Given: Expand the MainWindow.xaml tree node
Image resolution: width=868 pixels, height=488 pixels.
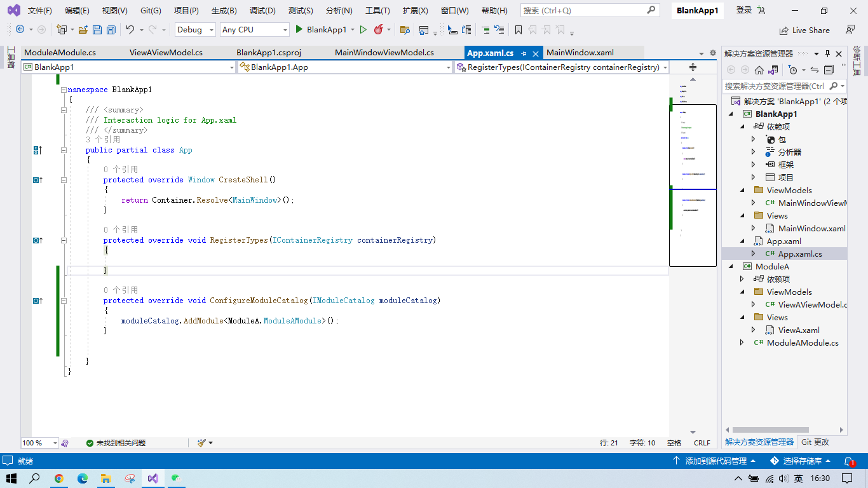Looking at the screenshot, I should tap(754, 228).
